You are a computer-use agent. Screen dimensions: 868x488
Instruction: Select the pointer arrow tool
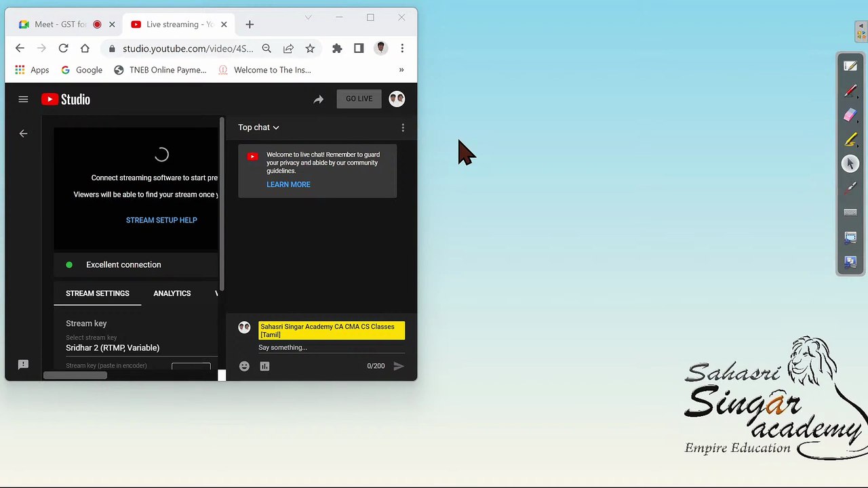[x=850, y=164]
